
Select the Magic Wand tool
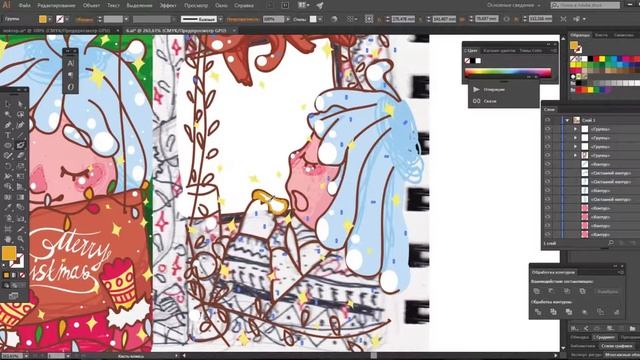tap(8, 114)
